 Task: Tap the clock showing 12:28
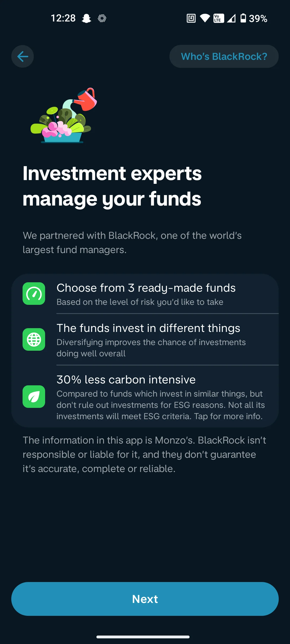pos(63,18)
